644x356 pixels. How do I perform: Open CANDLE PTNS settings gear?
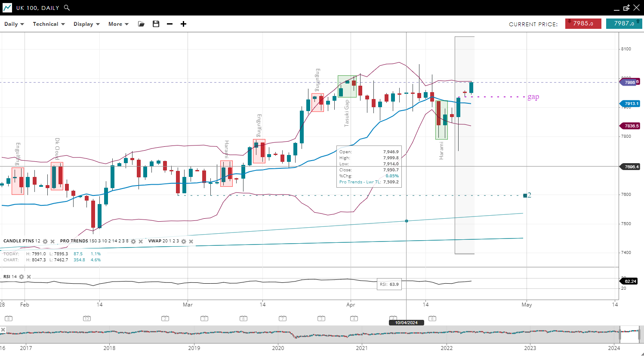pyautogui.click(x=45, y=241)
